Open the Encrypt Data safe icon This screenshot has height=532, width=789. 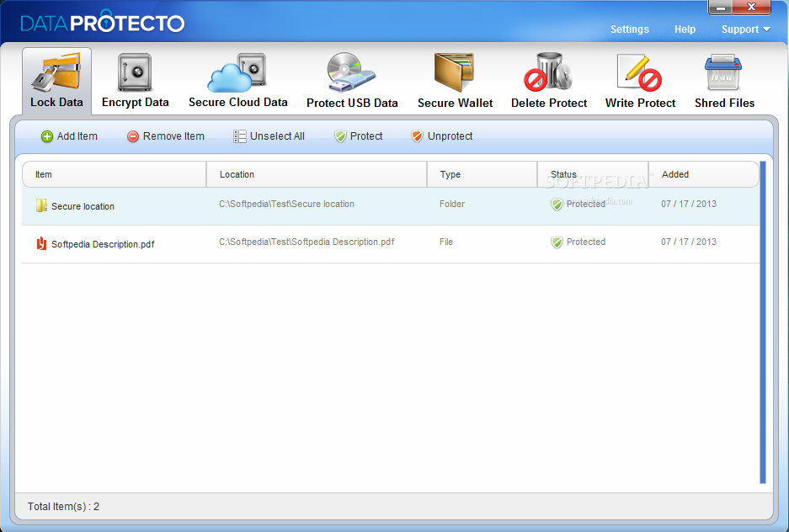(135, 72)
